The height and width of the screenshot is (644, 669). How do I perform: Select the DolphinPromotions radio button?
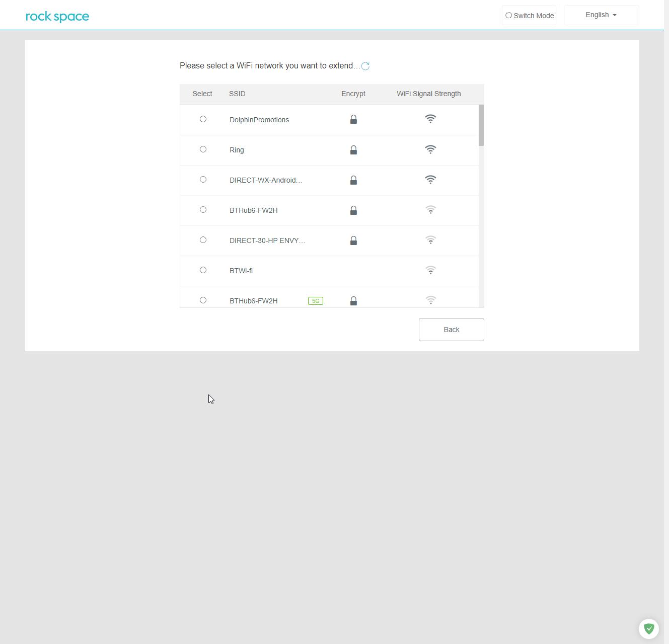click(x=203, y=119)
